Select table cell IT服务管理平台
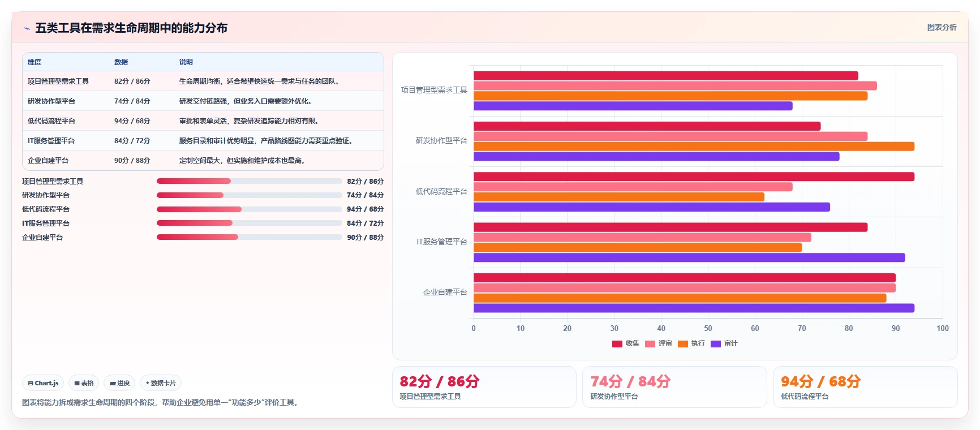Screen dimensions: 980x430 point(51,141)
